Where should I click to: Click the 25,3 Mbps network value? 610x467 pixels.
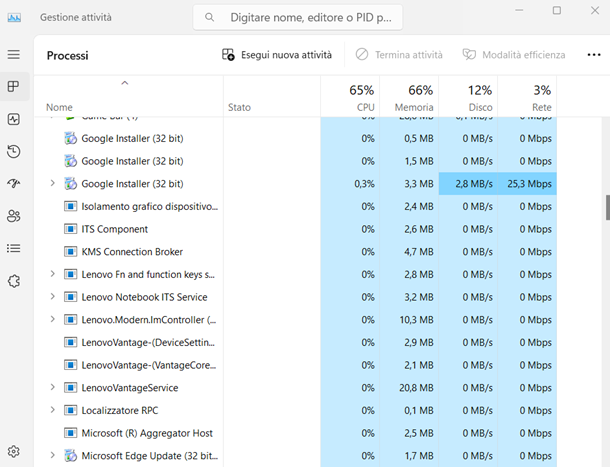529,184
